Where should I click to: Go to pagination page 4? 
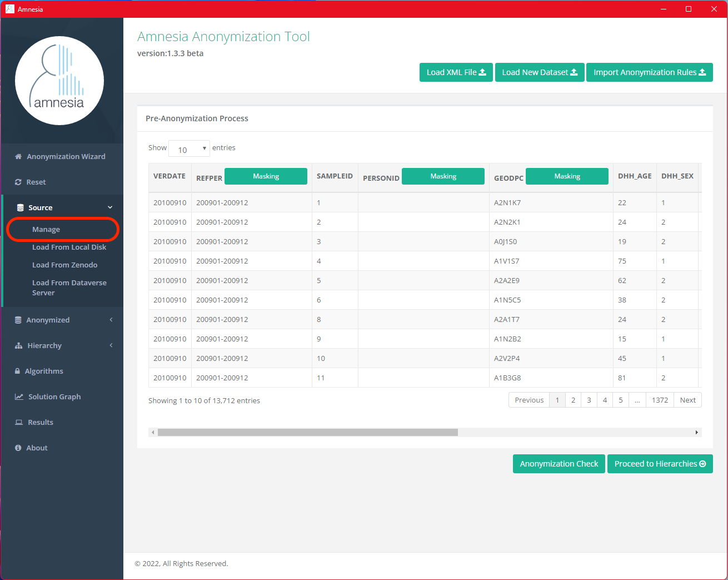[x=605, y=400]
